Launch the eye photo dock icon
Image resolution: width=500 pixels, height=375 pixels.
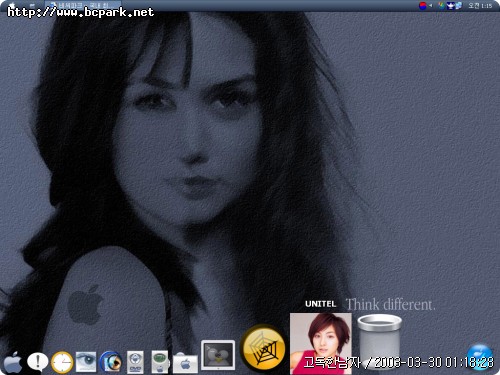pos(86,362)
